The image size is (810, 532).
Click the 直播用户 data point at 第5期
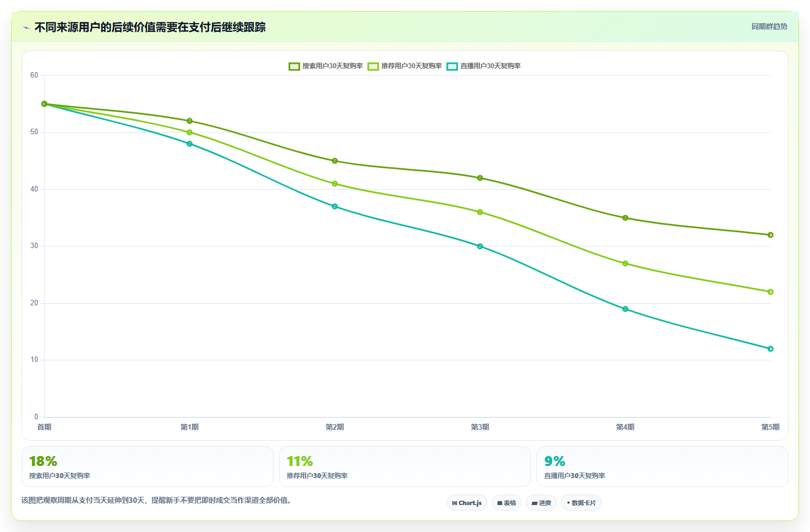click(770, 349)
